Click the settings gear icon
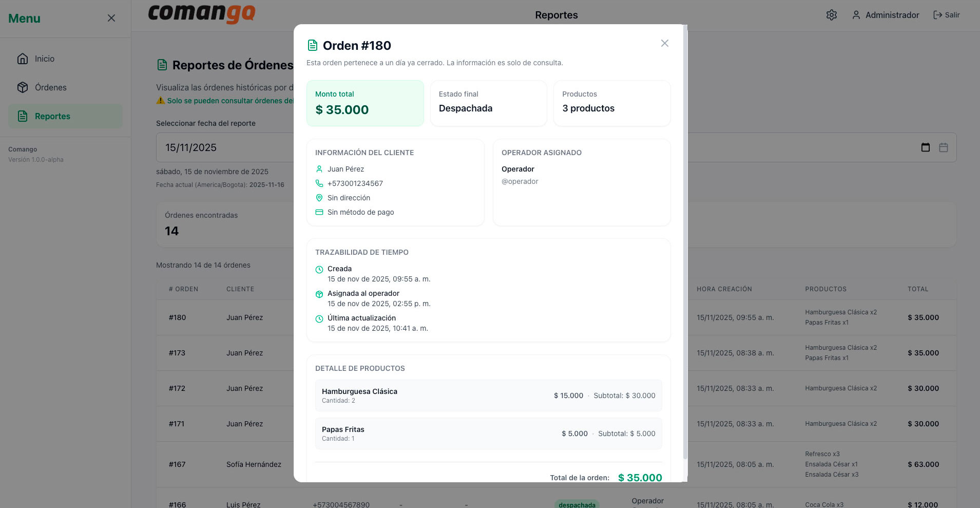This screenshot has height=508, width=980. [831, 15]
